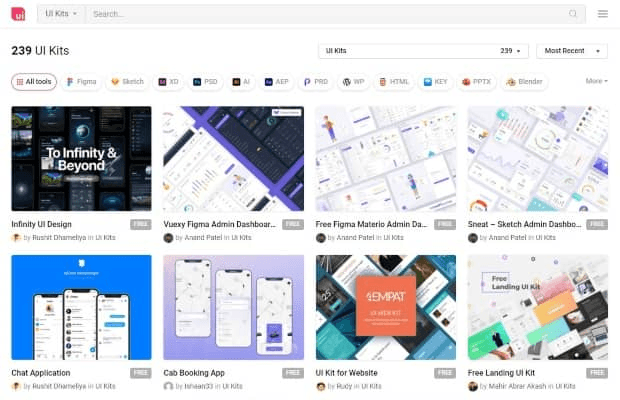The width and height of the screenshot is (620, 400).
Task: Select the All tools filter
Action: tap(34, 82)
